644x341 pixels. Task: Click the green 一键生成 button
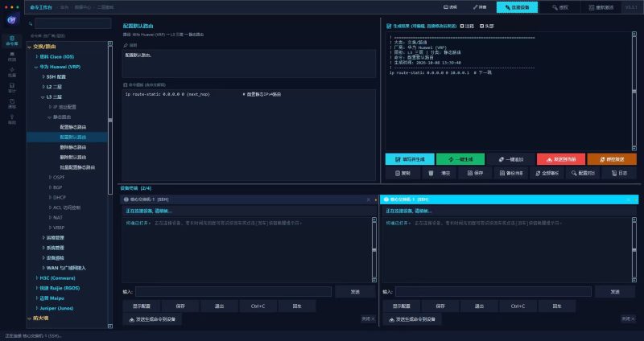click(460, 159)
